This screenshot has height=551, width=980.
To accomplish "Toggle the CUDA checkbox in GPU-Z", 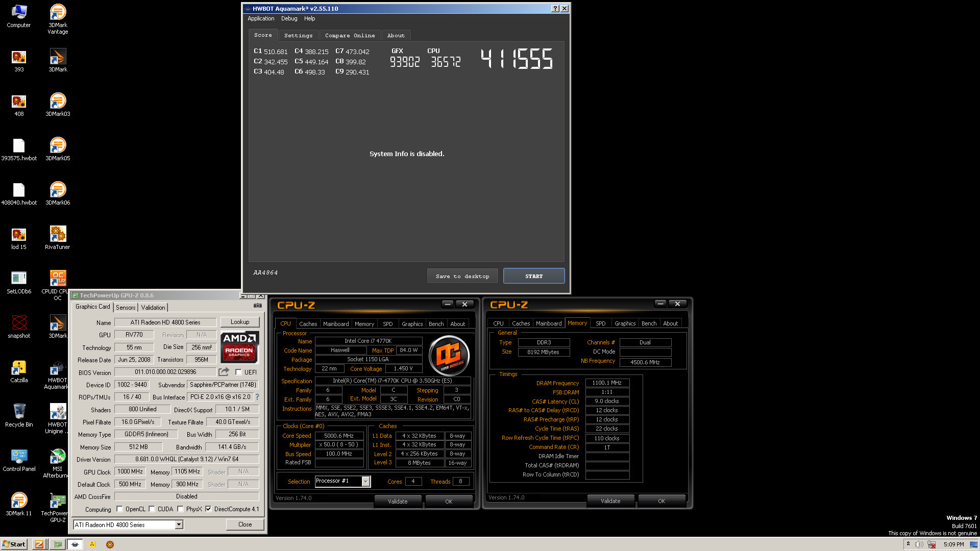I will click(x=152, y=509).
